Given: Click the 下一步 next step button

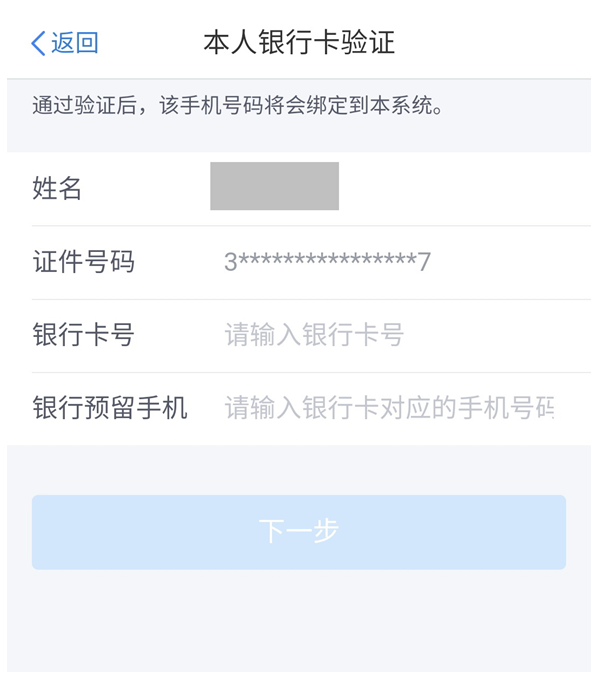Looking at the screenshot, I should click(x=299, y=532).
